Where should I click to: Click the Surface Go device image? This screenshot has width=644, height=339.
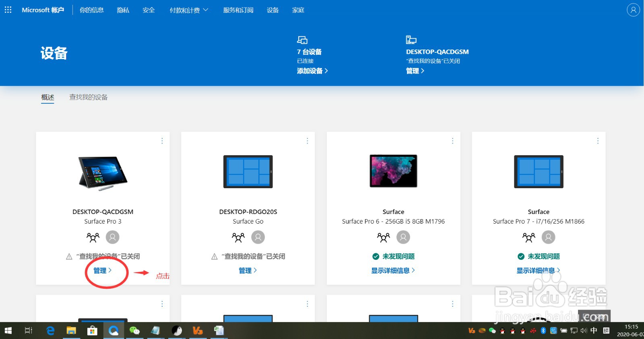click(248, 172)
